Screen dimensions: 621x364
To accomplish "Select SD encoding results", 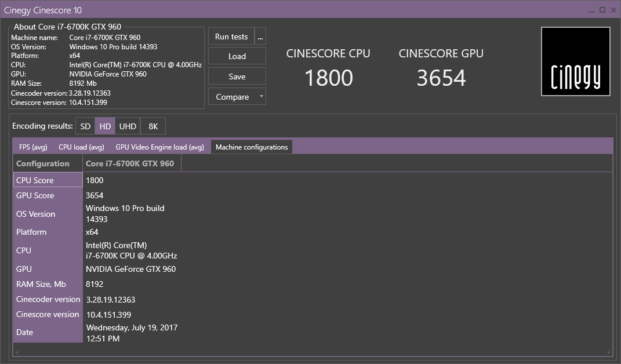I will (x=85, y=126).
